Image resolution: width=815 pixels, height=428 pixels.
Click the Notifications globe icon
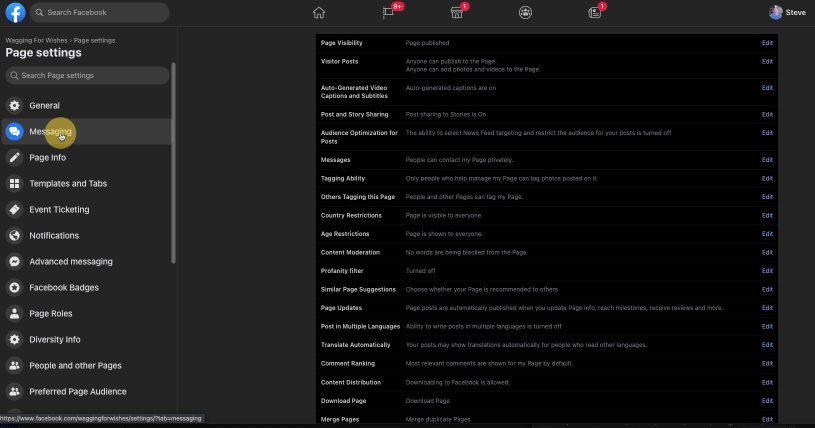(x=15, y=236)
